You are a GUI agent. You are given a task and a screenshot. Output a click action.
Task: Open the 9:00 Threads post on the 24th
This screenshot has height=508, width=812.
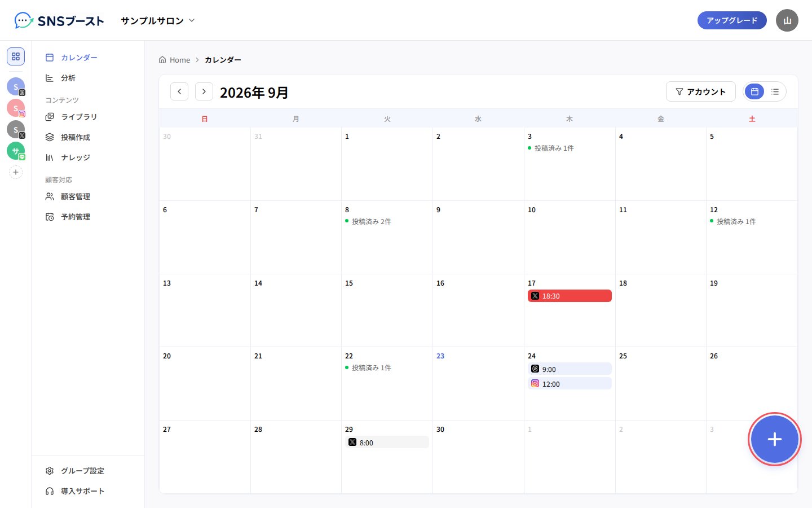coord(570,369)
